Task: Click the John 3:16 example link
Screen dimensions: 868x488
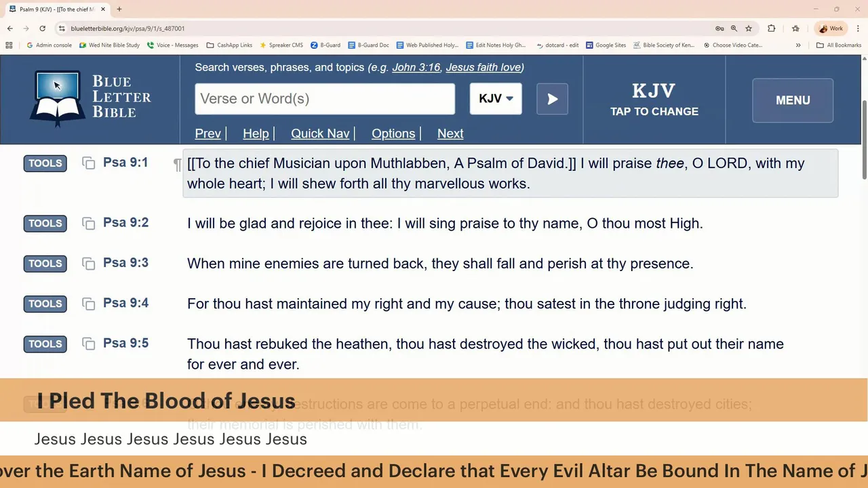Action: tap(416, 68)
